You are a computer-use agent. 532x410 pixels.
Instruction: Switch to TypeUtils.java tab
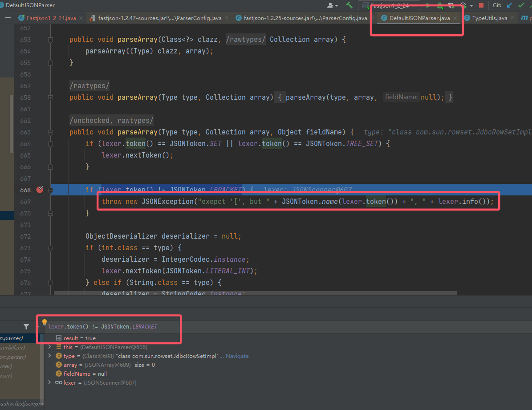(489, 18)
